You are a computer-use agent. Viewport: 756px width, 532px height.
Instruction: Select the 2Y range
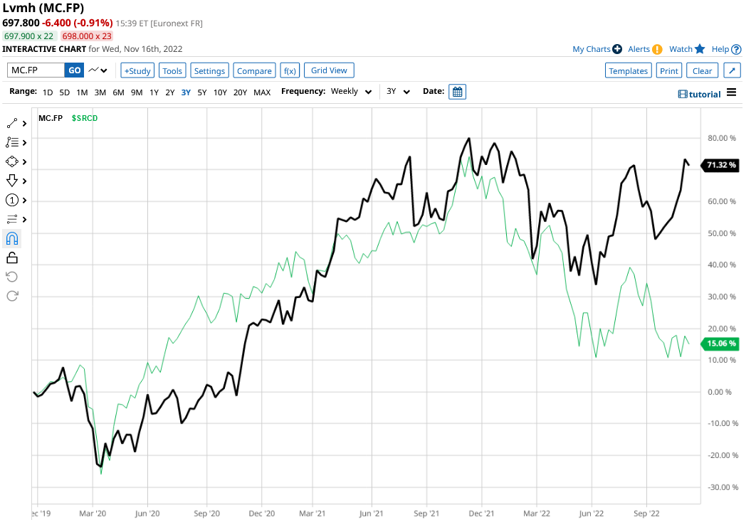pos(169,92)
